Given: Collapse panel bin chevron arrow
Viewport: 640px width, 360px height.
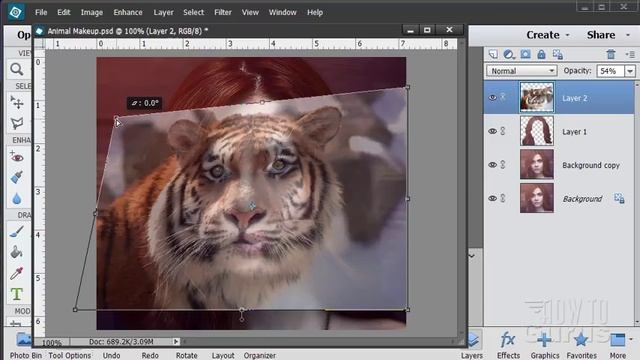Looking at the screenshot, I should pyautogui.click(x=472, y=256).
